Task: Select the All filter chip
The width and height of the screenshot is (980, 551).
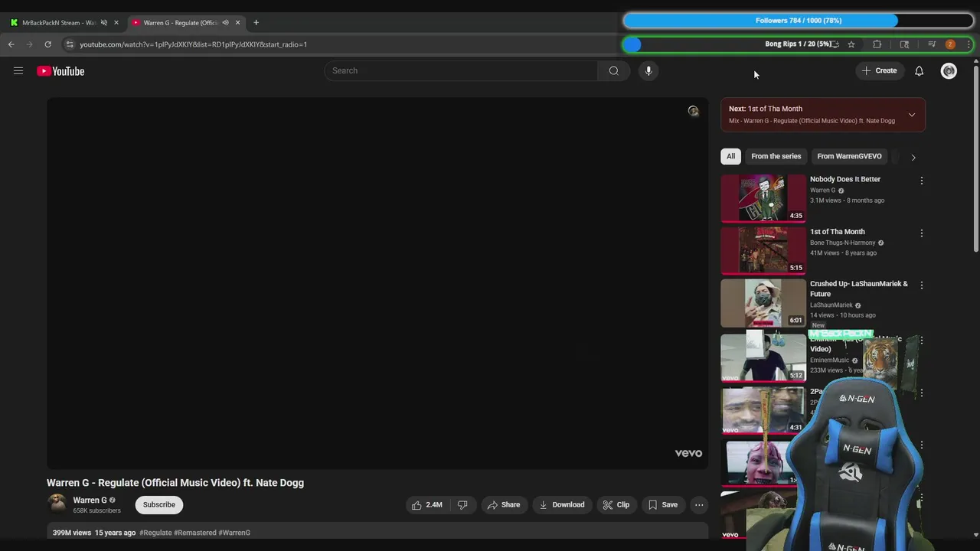Action: (x=730, y=156)
